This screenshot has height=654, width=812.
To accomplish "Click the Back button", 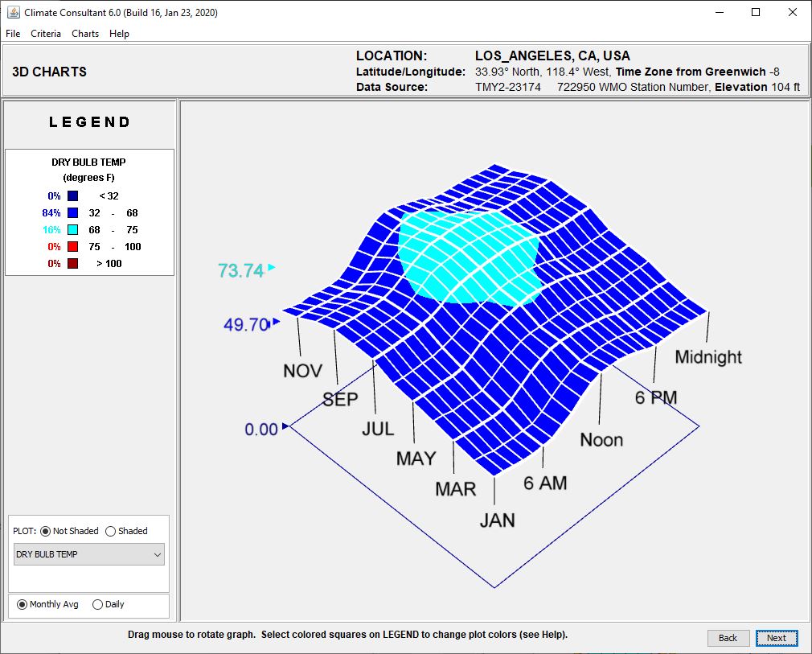I will click(x=728, y=638).
